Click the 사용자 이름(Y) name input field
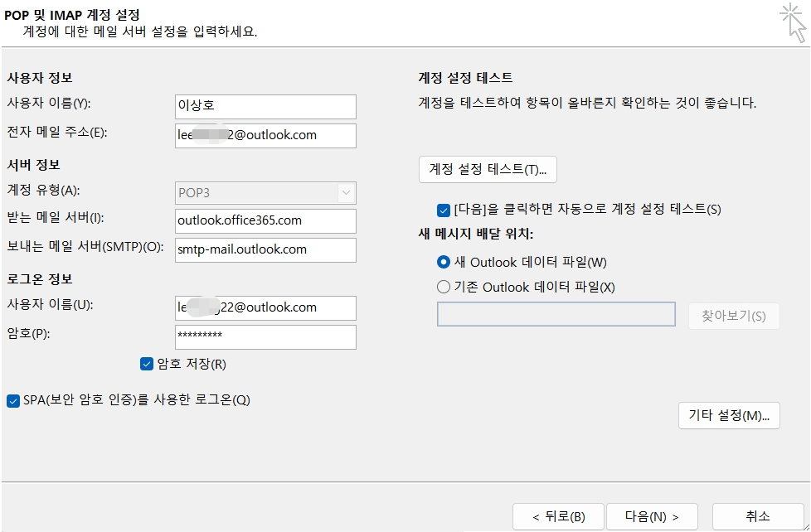 click(x=265, y=107)
